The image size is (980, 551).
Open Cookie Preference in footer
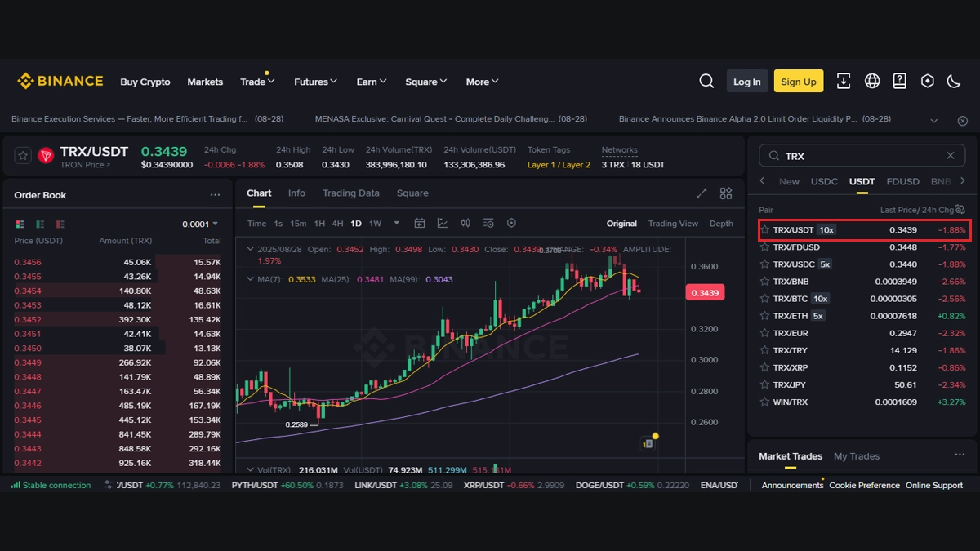coord(864,485)
